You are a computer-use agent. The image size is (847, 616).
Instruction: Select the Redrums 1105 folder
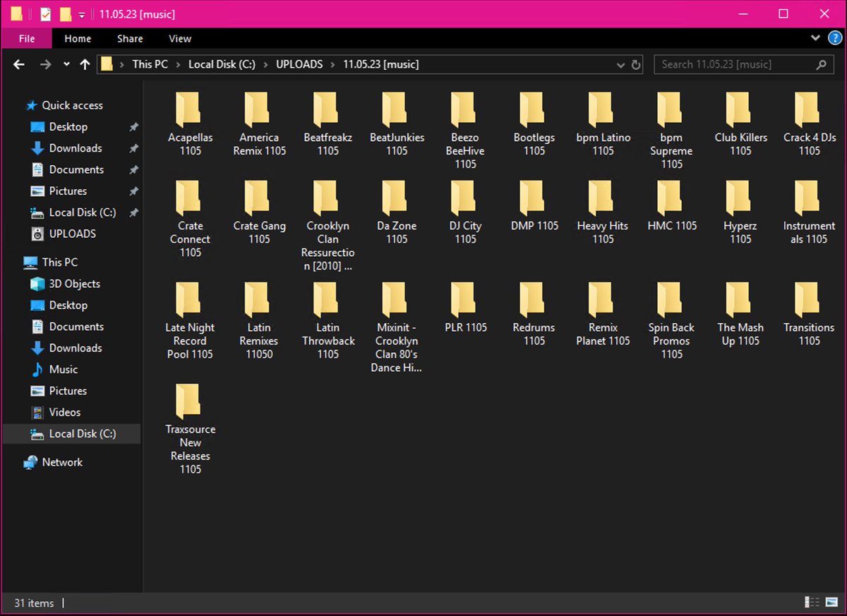click(534, 314)
